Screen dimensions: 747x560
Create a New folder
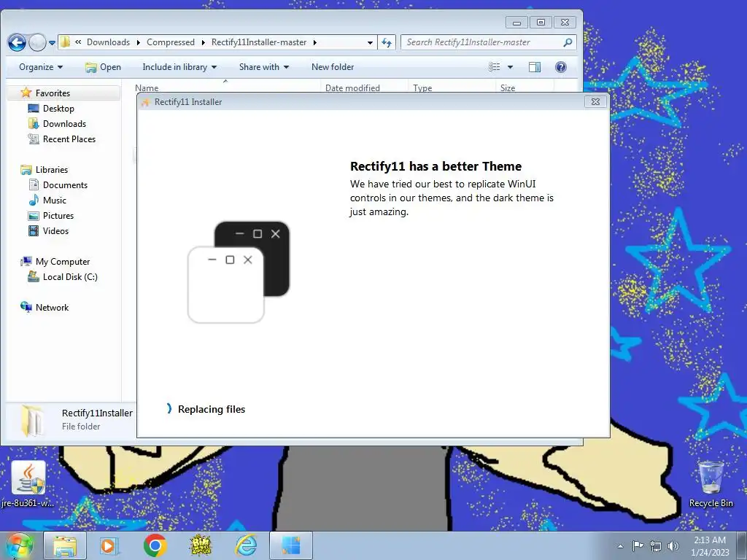click(x=333, y=67)
